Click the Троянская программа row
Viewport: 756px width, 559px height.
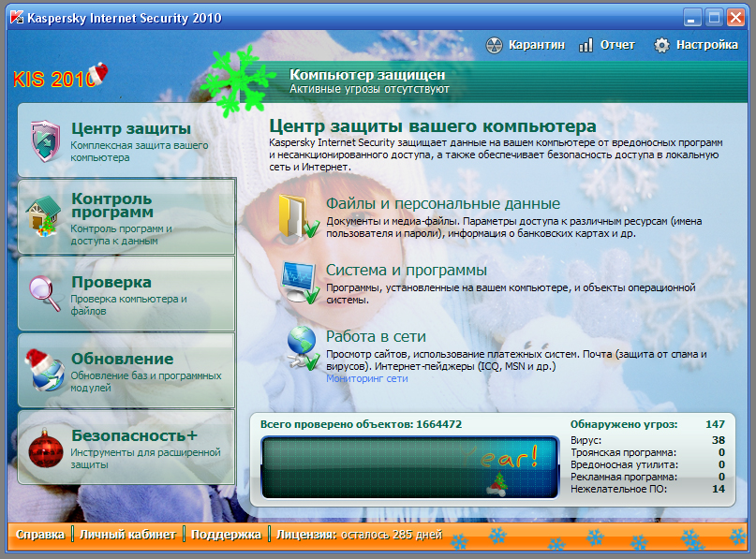click(647, 452)
